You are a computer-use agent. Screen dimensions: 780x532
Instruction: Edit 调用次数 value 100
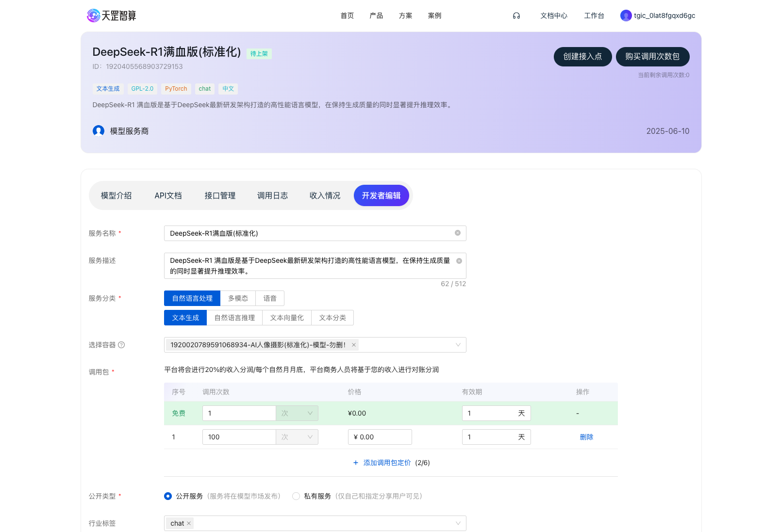click(239, 437)
